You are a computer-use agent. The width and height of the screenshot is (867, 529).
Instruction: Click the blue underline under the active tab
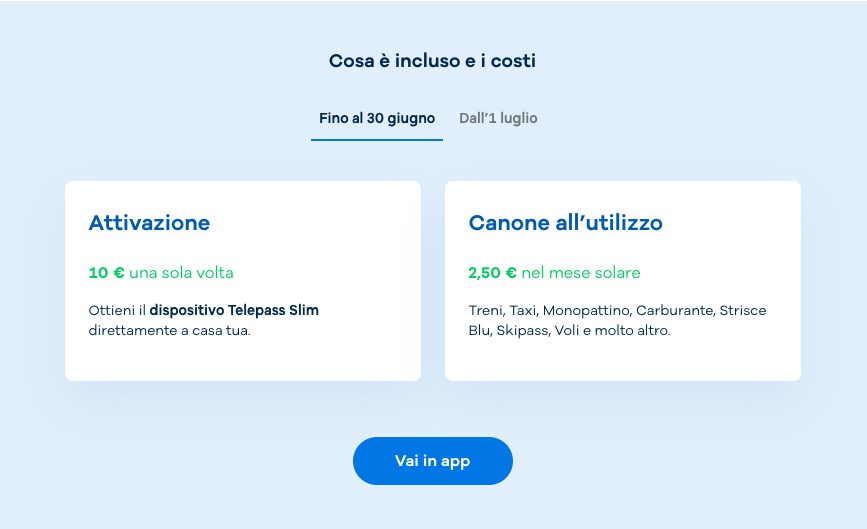pyautogui.click(x=377, y=140)
